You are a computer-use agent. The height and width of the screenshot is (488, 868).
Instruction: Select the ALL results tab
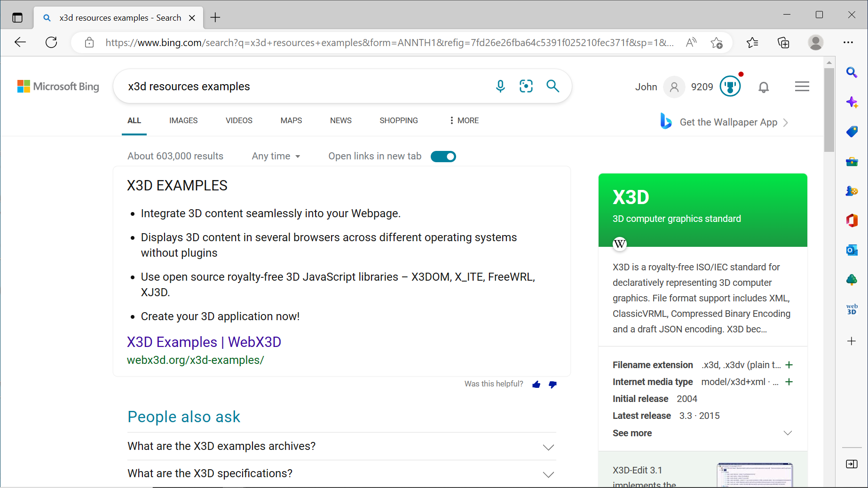(134, 120)
